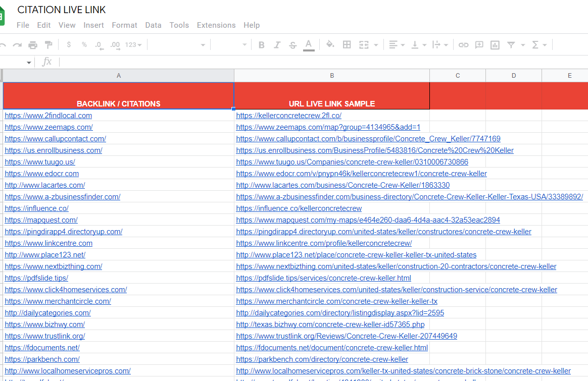Select the BACKLINK / CITATIONS header cell
This screenshot has height=381, width=588.
point(119,96)
